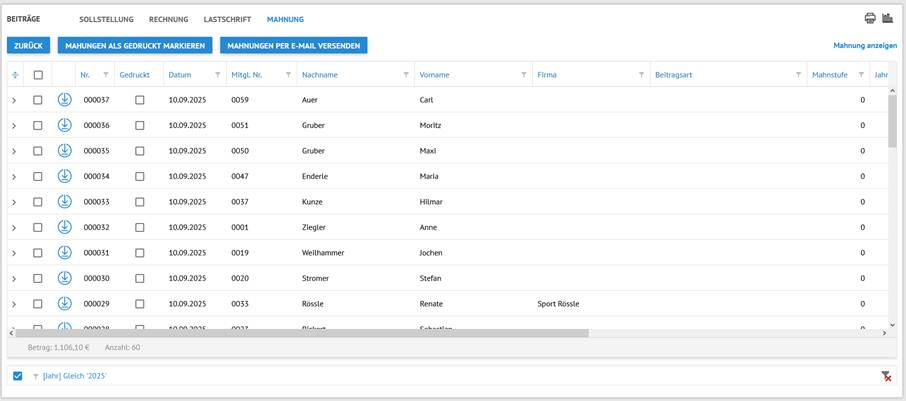Click the export icon beside the printer

click(887, 18)
